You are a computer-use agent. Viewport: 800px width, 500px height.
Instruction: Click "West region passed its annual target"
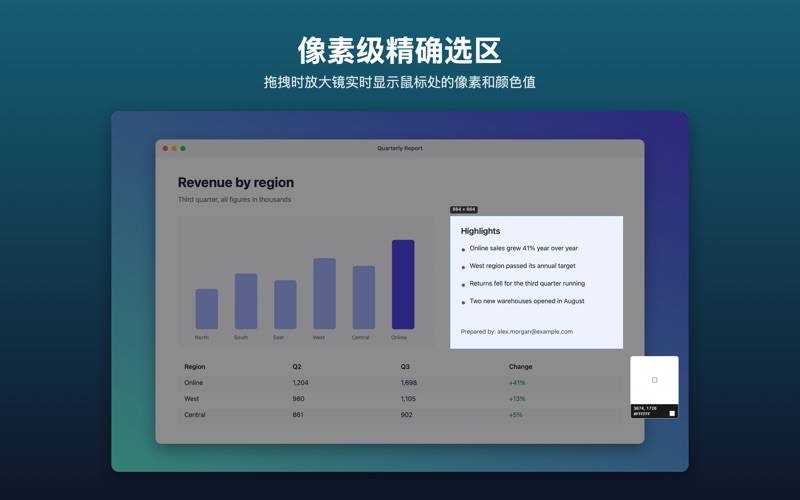click(522, 266)
